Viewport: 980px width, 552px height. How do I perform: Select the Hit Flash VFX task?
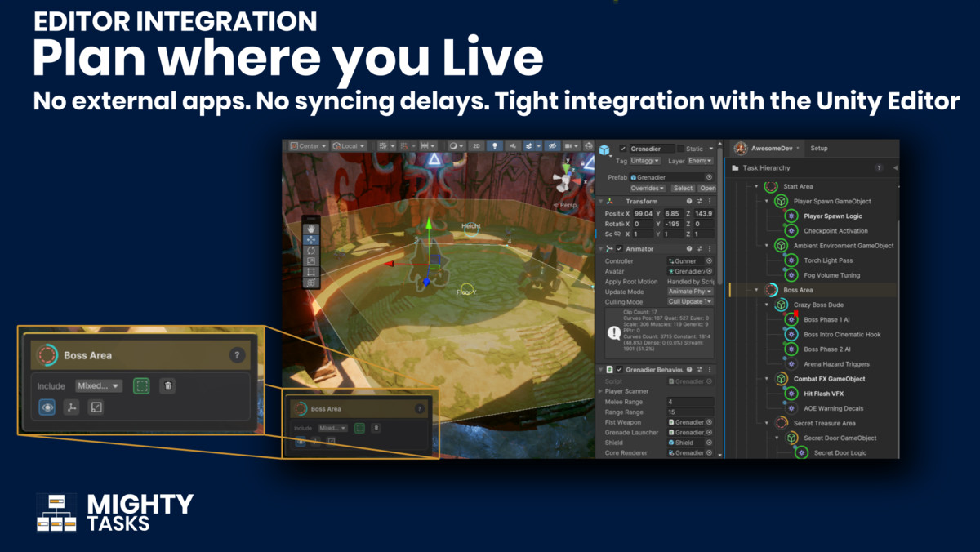[x=823, y=394]
